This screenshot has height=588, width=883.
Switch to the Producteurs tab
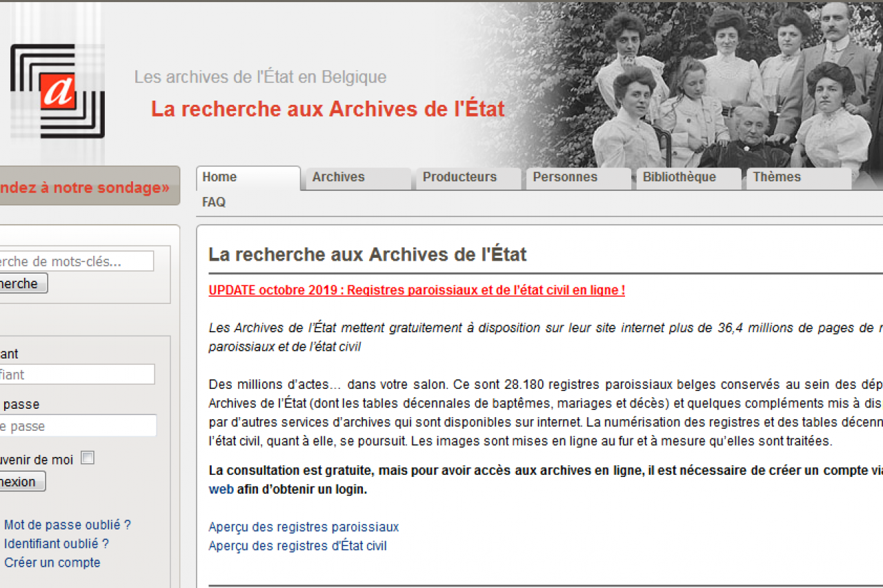[468, 178]
